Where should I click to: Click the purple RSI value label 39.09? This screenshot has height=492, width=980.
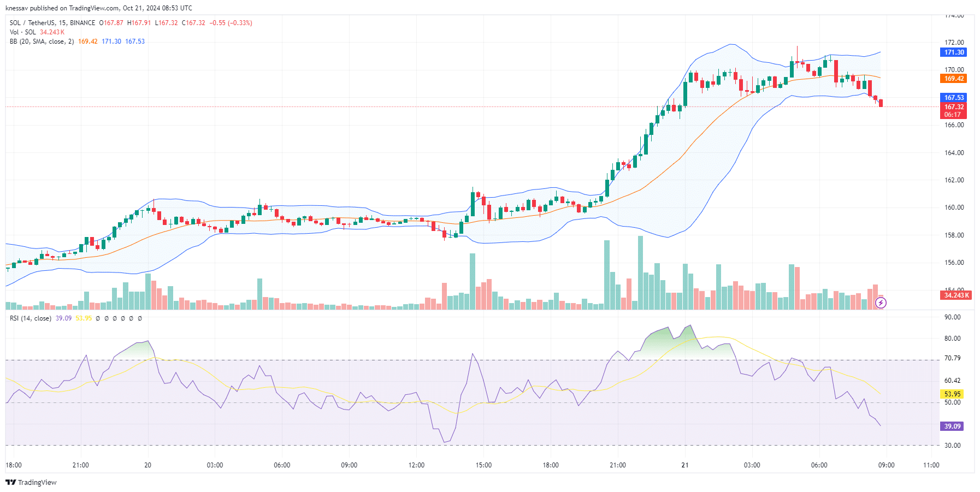952,426
